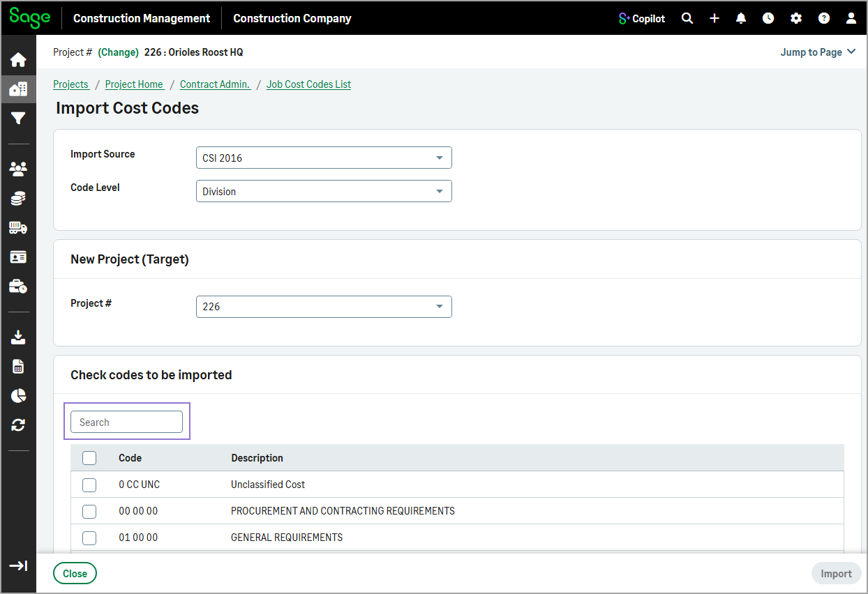Open the delivery truck icon in sidebar
Screen dimensions: 868x594
[x=18, y=228]
